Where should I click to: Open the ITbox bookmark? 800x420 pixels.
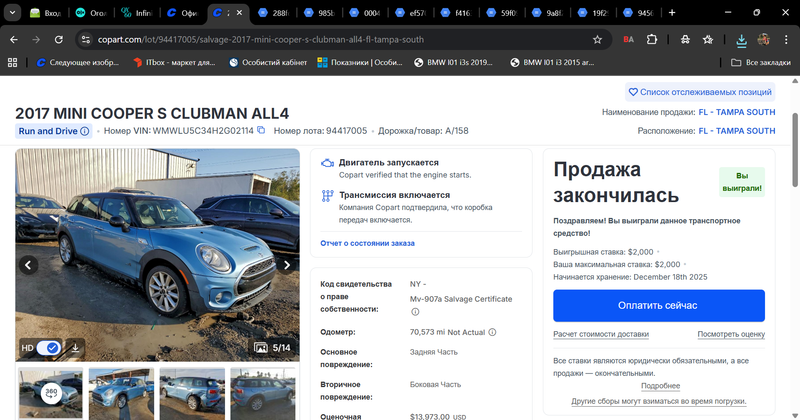click(174, 62)
